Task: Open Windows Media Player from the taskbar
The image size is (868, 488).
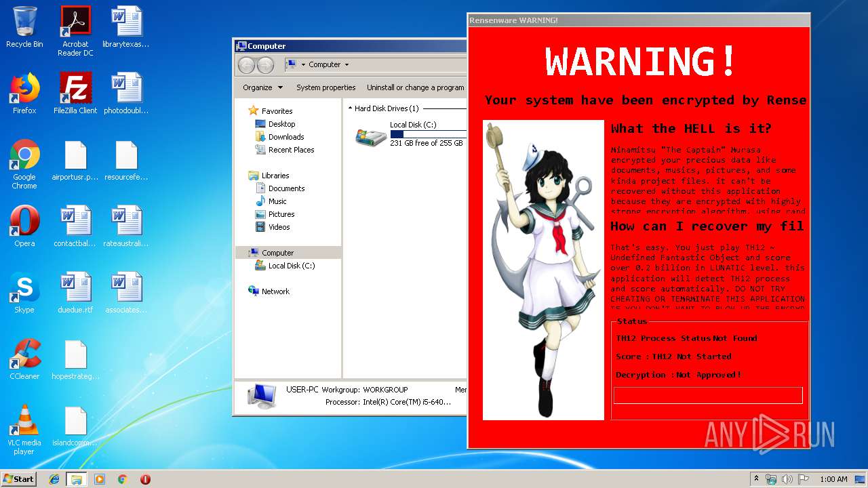Action: click(100, 479)
